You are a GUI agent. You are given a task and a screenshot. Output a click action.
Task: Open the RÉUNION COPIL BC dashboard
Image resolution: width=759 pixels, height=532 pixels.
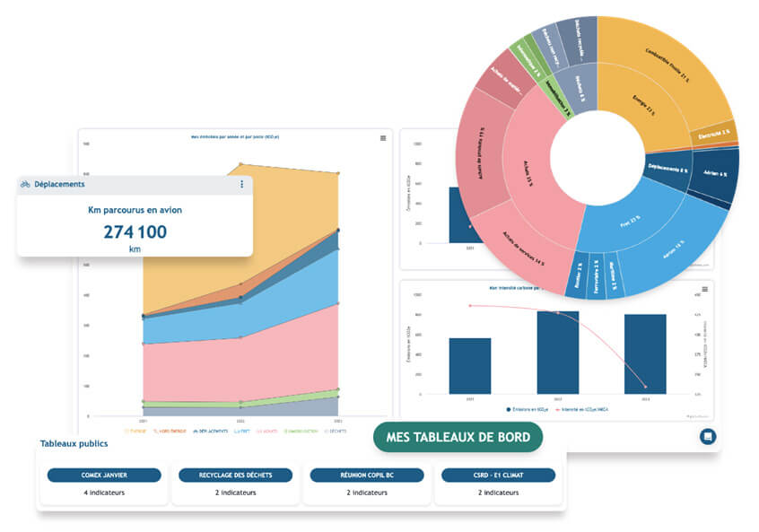[x=367, y=475]
